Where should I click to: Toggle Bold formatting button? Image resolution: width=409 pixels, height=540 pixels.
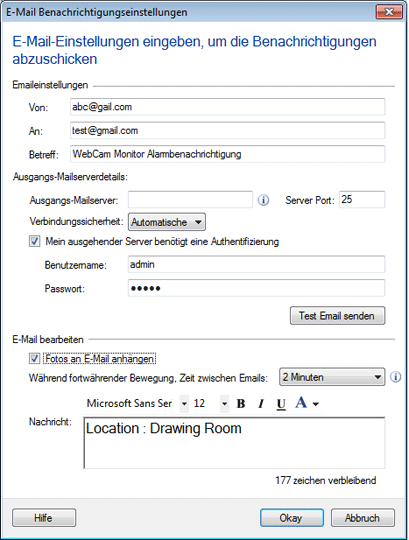pyautogui.click(x=241, y=403)
